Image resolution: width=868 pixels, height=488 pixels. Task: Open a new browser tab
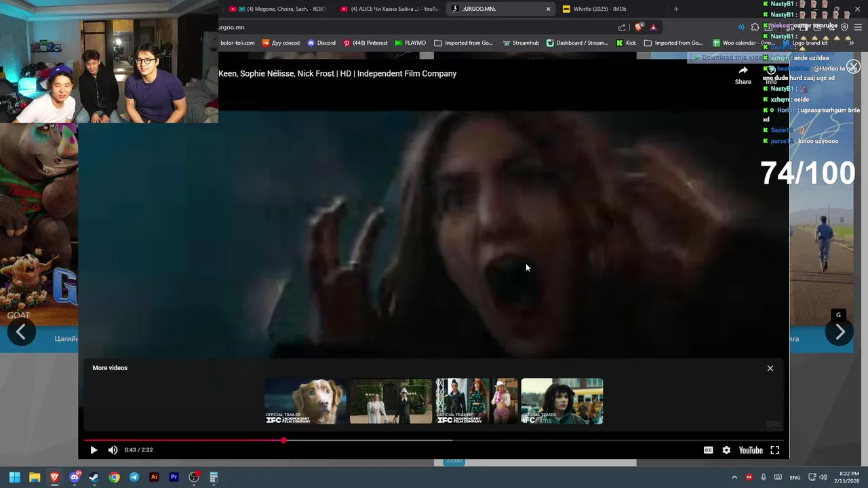(676, 9)
